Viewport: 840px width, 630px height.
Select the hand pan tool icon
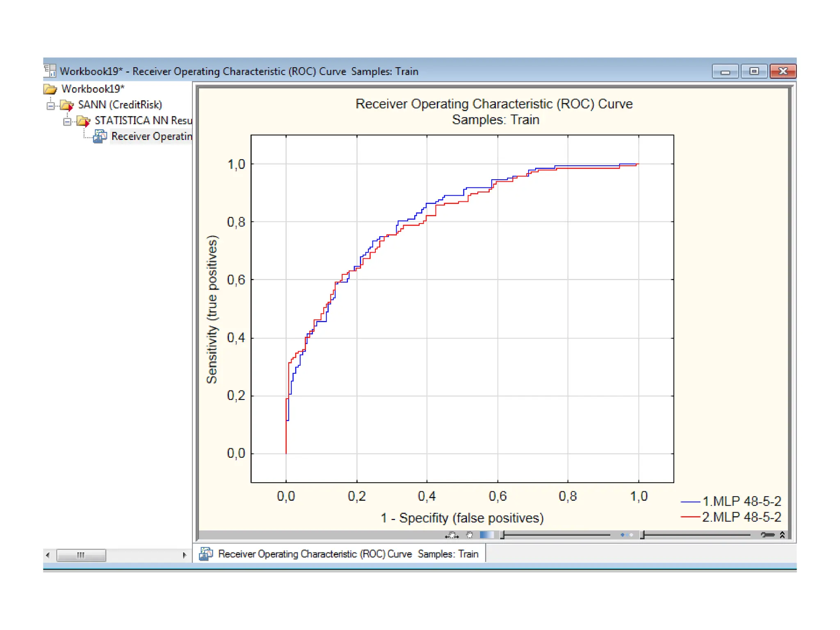(x=470, y=535)
